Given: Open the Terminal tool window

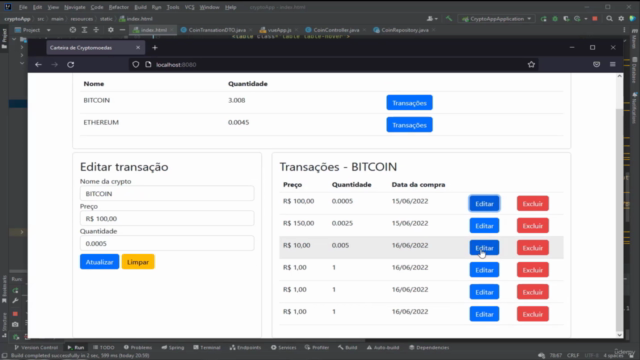Looking at the screenshot, I should pos(207,347).
